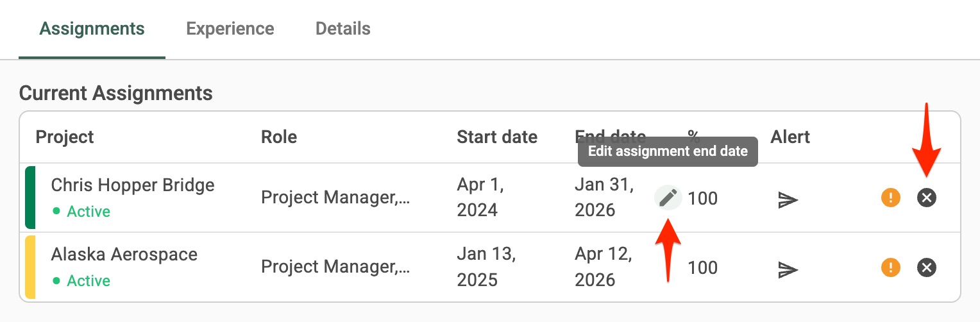Edit end date for Chris Hopper Bridge
Screen dimensions: 980x322
668,198
